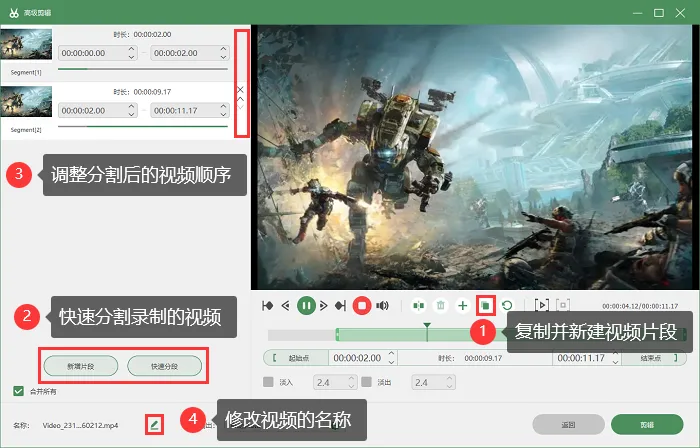The image size is (700, 448).
Task: Decrease the fade-out duration value
Action: [450, 386]
